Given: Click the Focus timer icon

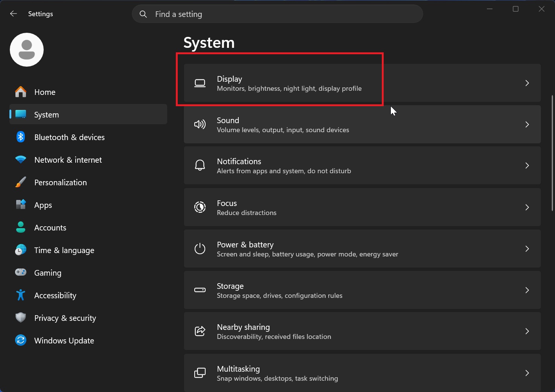Looking at the screenshot, I should click(x=200, y=207).
